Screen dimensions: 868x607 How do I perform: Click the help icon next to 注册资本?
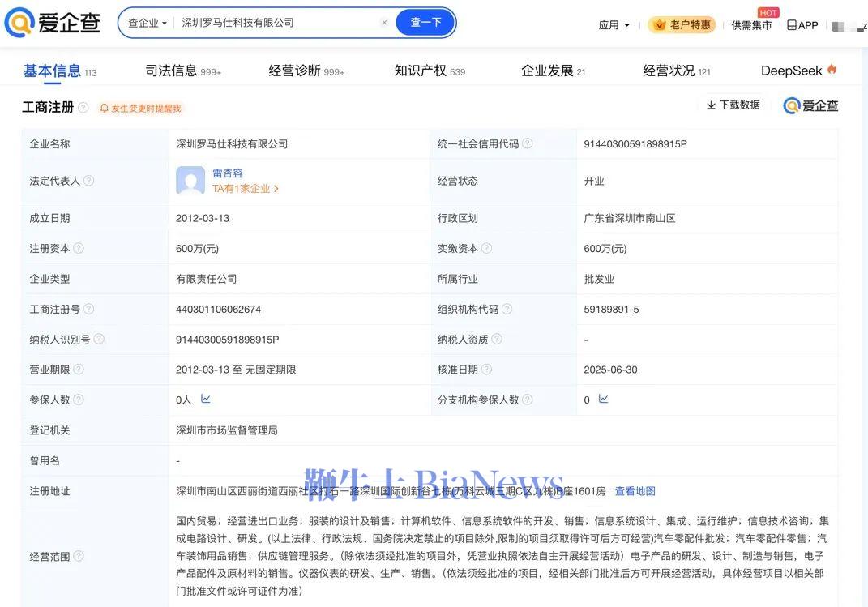pos(79,248)
